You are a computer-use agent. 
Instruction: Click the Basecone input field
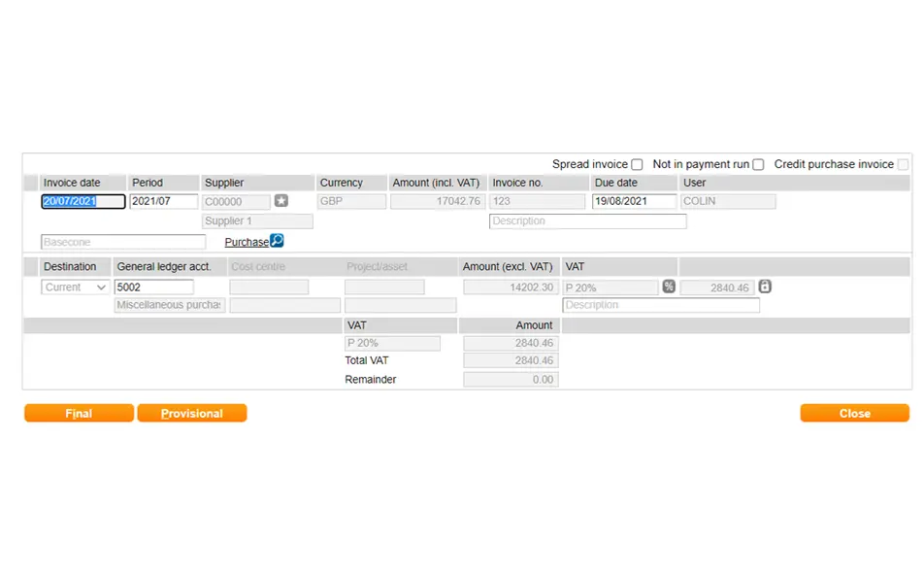(x=123, y=242)
